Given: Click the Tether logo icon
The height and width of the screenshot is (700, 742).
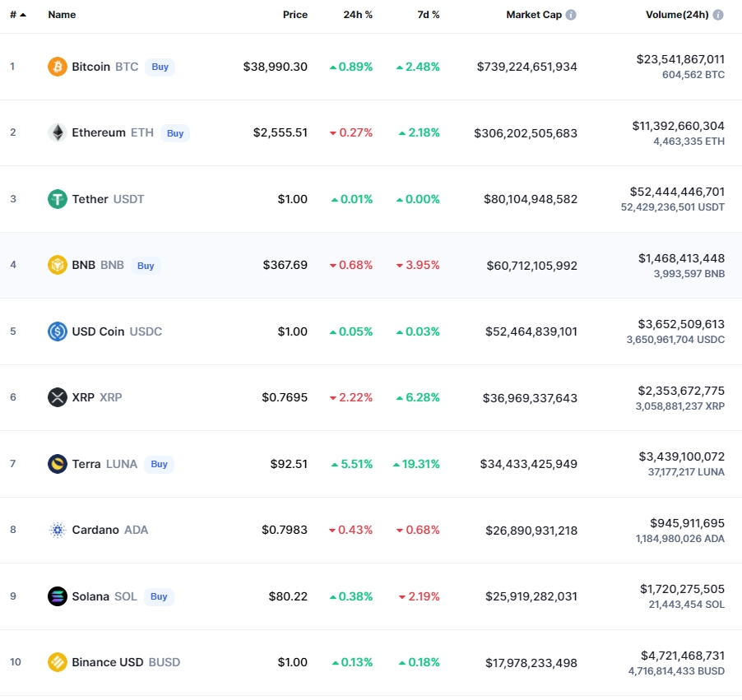Looking at the screenshot, I should [x=58, y=199].
